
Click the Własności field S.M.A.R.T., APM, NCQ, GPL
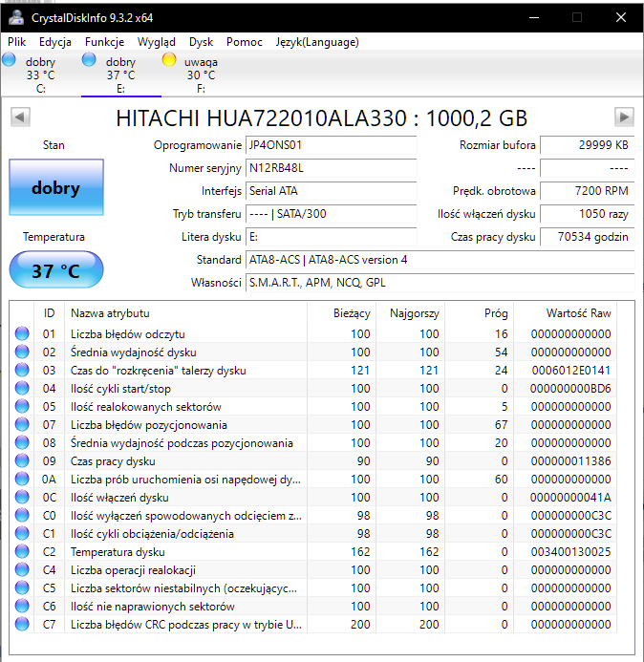[440, 283]
